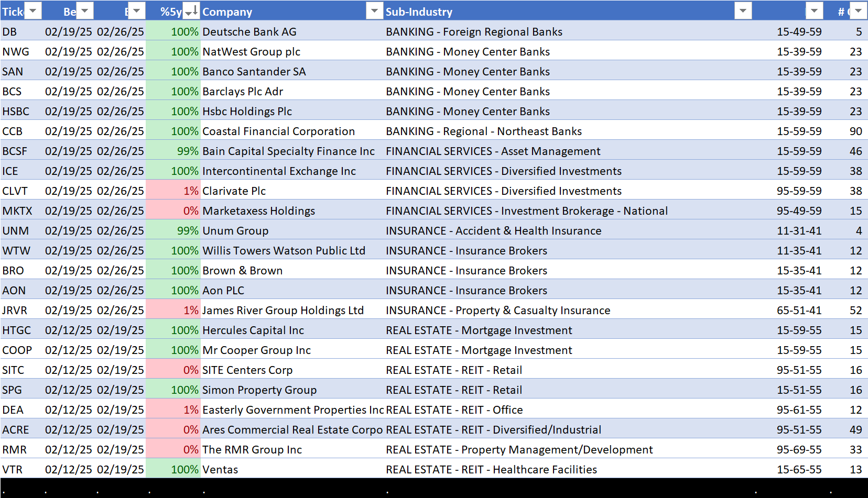Click the Banco Santander SA company cell
Image resolution: width=868 pixels, height=498 pixels.
pos(292,71)
